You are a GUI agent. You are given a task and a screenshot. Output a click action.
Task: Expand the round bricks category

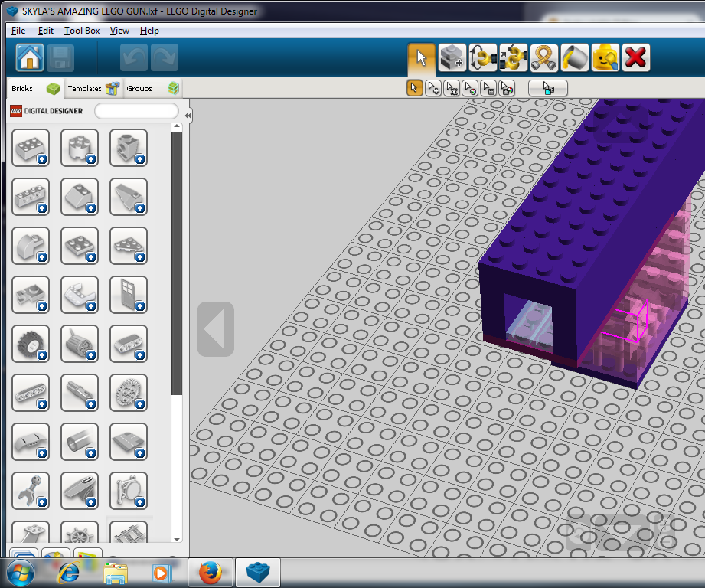coord(80,148)
